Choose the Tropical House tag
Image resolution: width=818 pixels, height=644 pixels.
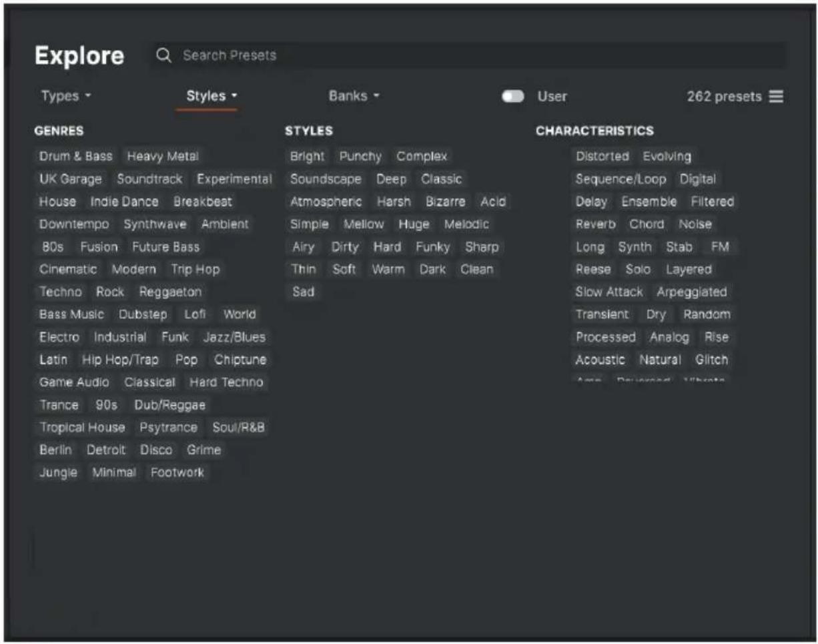[x=82, y=427]
